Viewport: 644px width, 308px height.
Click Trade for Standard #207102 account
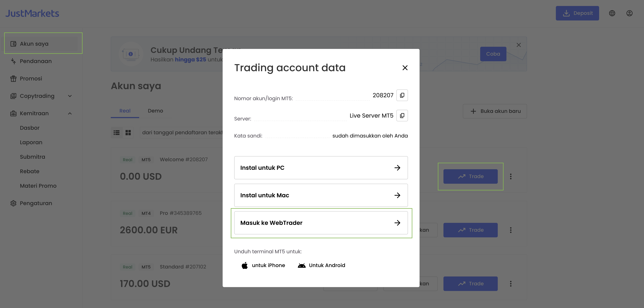(470, 284)
